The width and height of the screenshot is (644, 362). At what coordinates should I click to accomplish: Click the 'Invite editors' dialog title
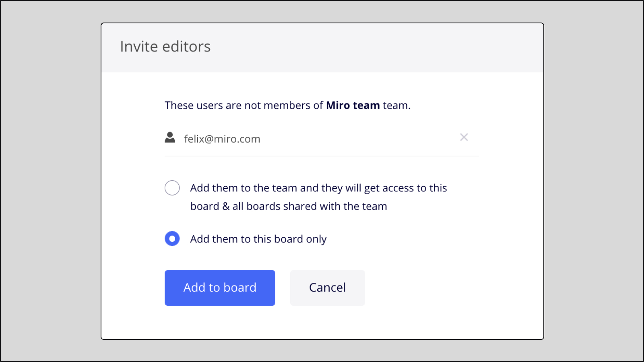(x=165, y=46)
